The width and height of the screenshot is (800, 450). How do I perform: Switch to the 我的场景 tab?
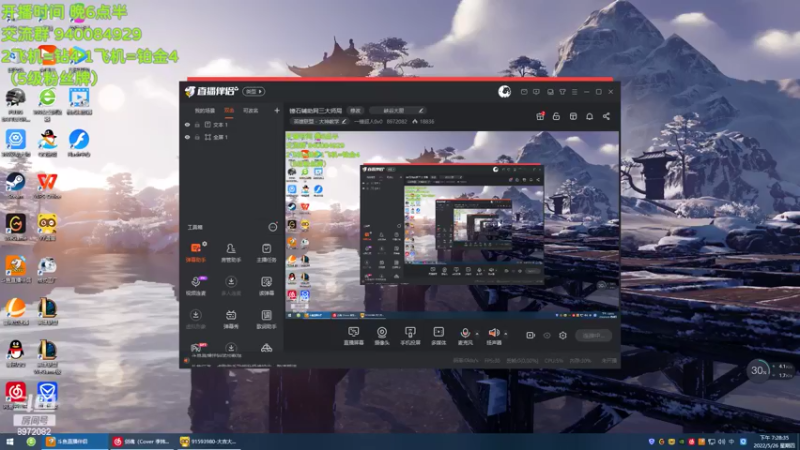pos(205,110)
